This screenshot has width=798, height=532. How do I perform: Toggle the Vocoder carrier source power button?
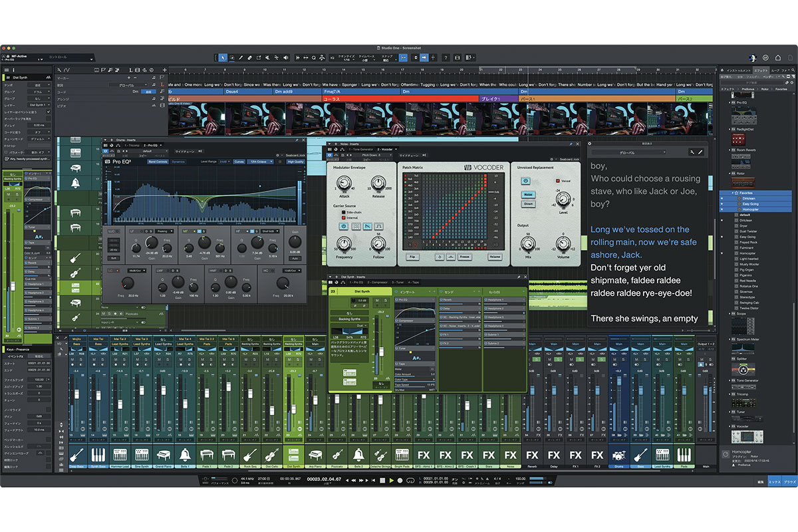point(344,226)
